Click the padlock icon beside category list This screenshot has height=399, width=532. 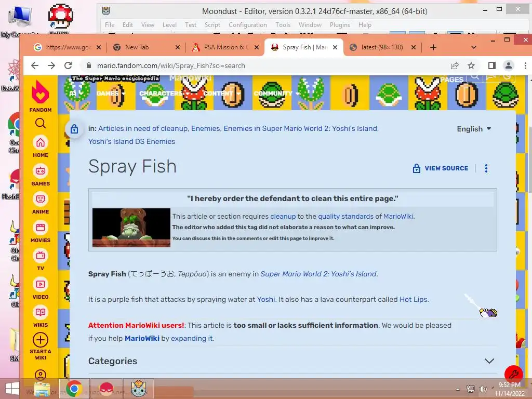[x=74, y=129]
